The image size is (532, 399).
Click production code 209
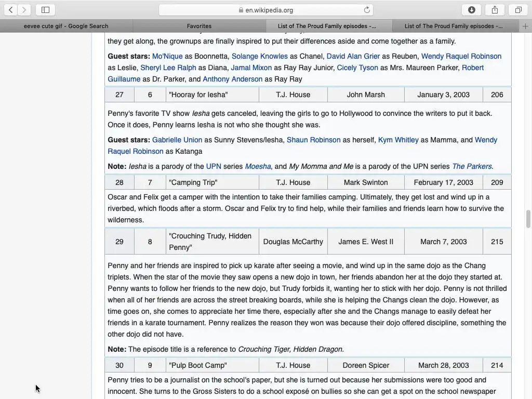point(497,182)
